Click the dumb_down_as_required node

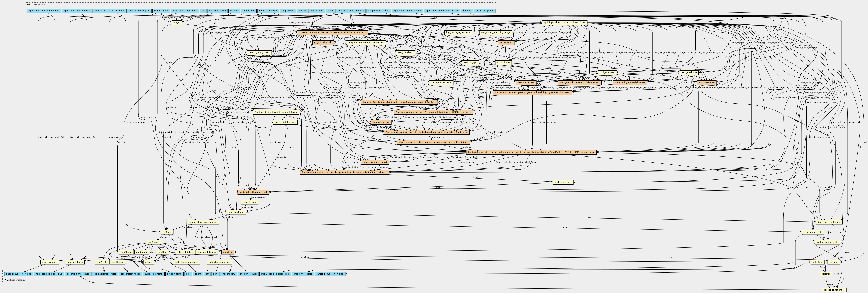click(204, 222)
